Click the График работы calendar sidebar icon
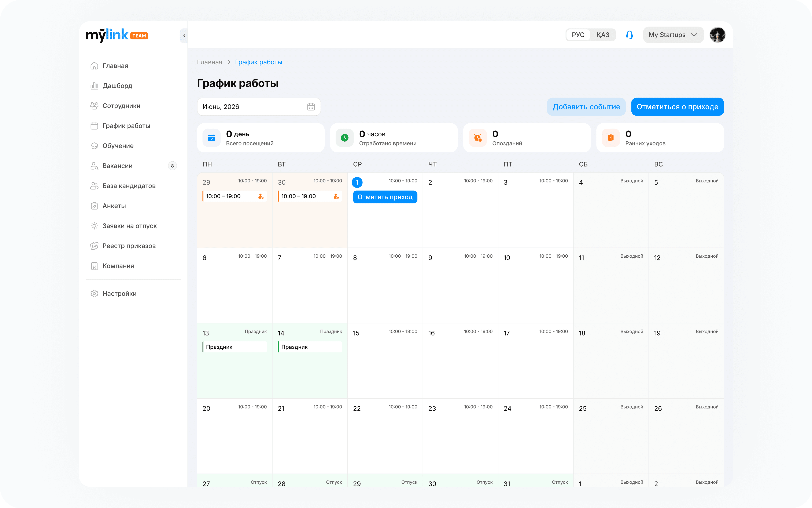 pos(94,126)
